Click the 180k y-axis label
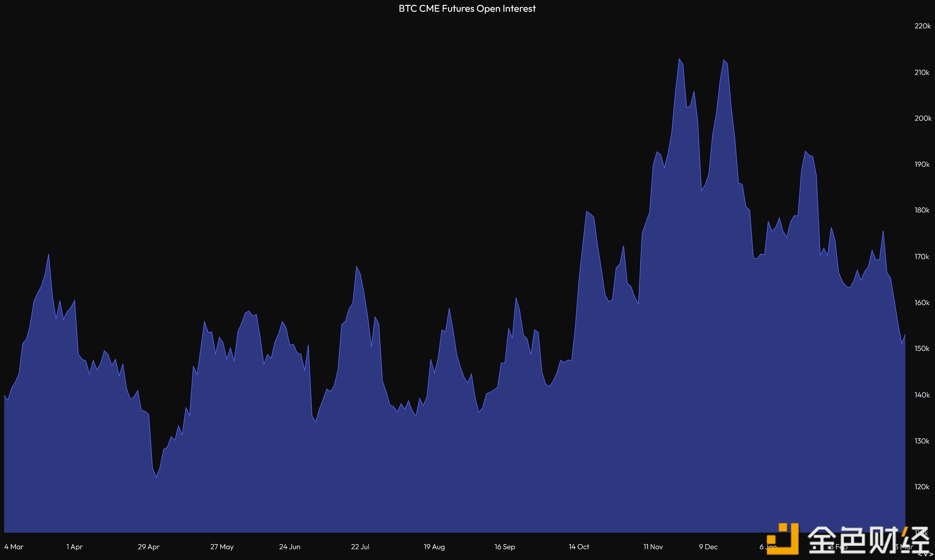The height and width of the screenshot is (560, 935). 922,210
